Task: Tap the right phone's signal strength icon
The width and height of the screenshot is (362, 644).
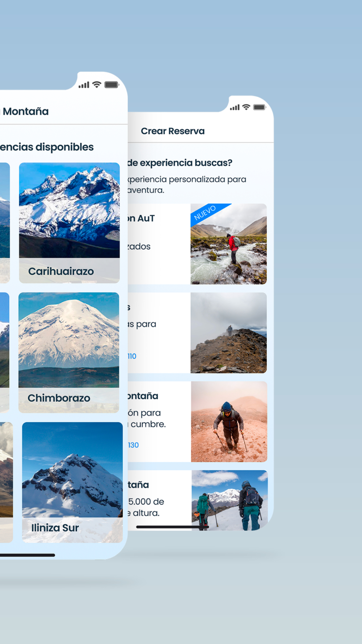Action: click(235, 108)
